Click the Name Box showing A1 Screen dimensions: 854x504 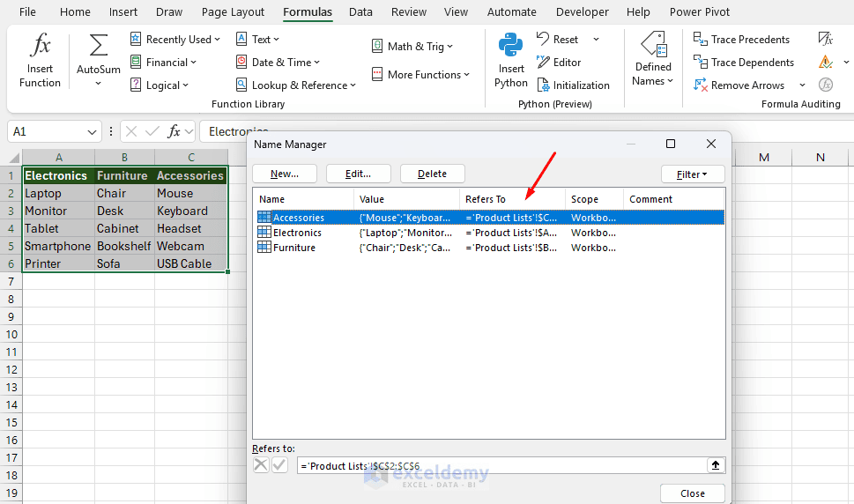click(x=47, y=131)
